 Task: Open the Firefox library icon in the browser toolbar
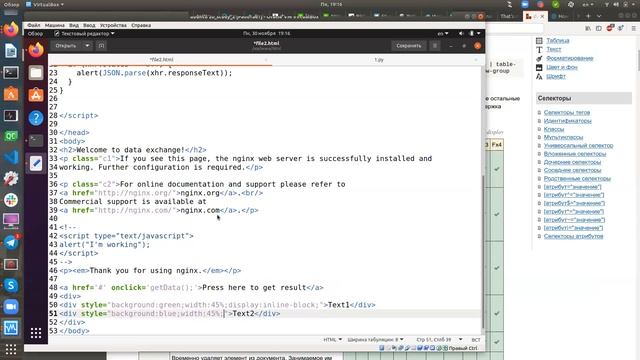588,28
